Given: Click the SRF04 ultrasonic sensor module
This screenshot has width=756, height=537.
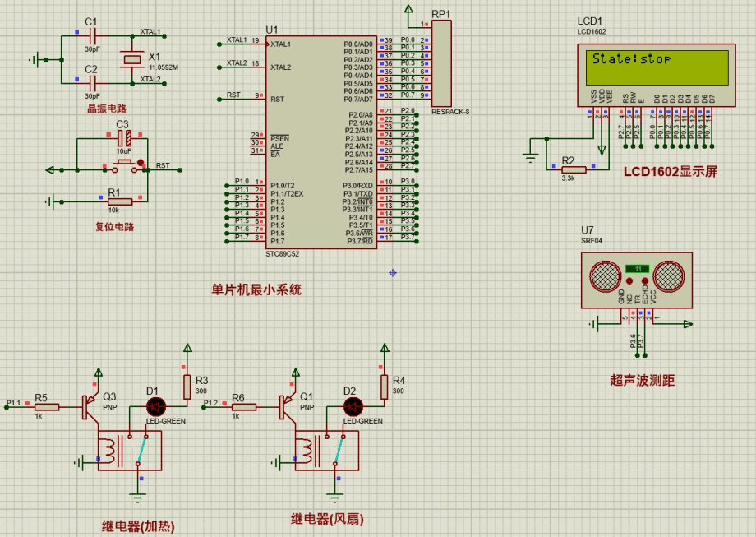Looking at the screenshot, I should (637, 280).
